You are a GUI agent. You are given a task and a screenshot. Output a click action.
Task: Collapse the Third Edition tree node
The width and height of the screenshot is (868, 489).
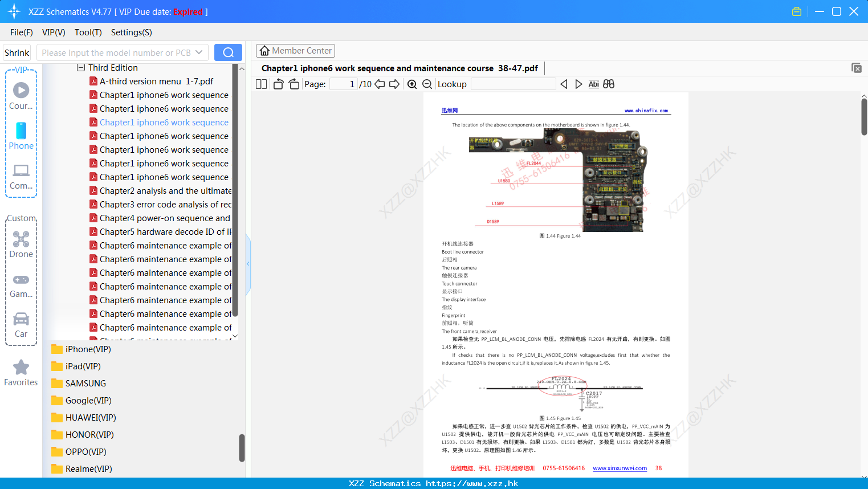pyautogui.click(x=81, y=68)
